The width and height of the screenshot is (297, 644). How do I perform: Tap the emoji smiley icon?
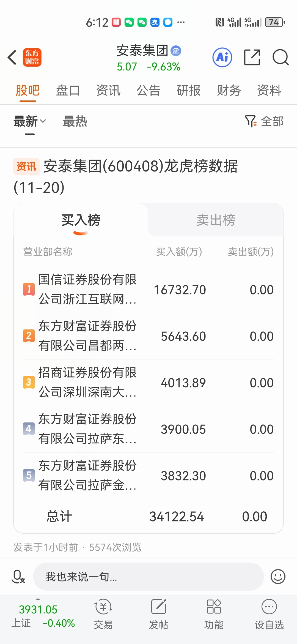coord(278,577)
